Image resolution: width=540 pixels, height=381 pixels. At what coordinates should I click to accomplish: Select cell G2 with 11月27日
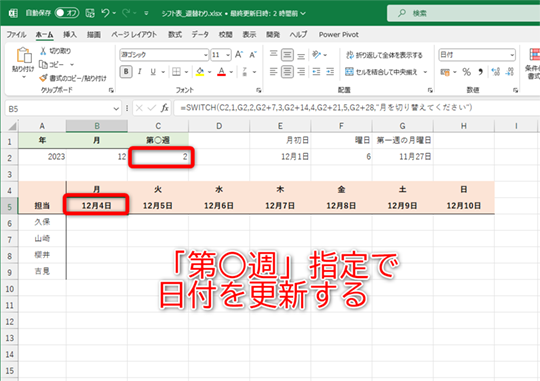coord(403,157)
